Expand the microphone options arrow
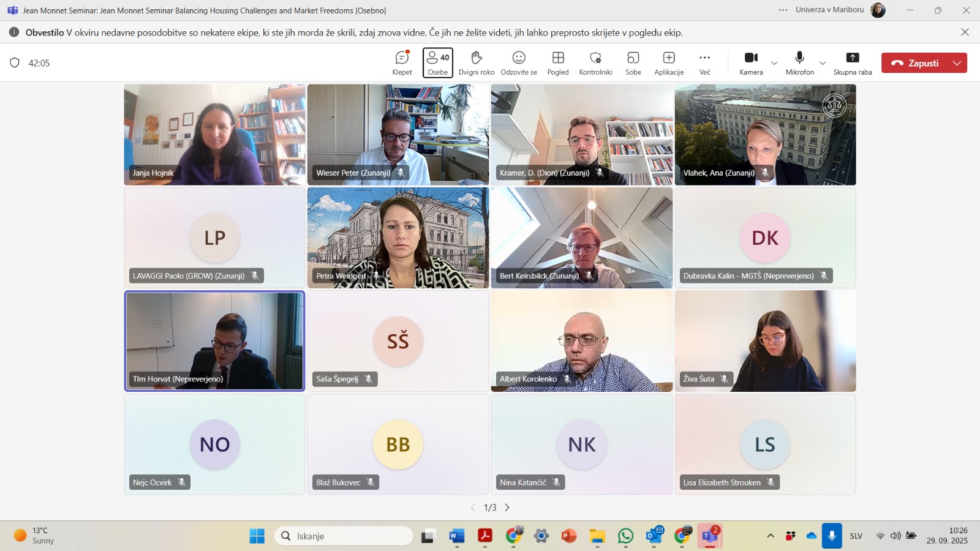The height and width of the screenshot is (551, 980). [x=823, y=63]
